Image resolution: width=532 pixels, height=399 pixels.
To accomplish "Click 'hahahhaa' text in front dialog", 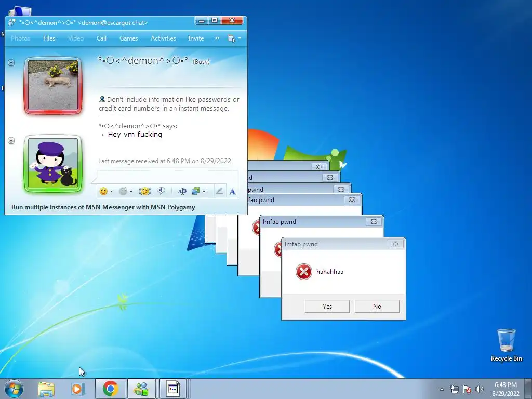I will 330,272.
